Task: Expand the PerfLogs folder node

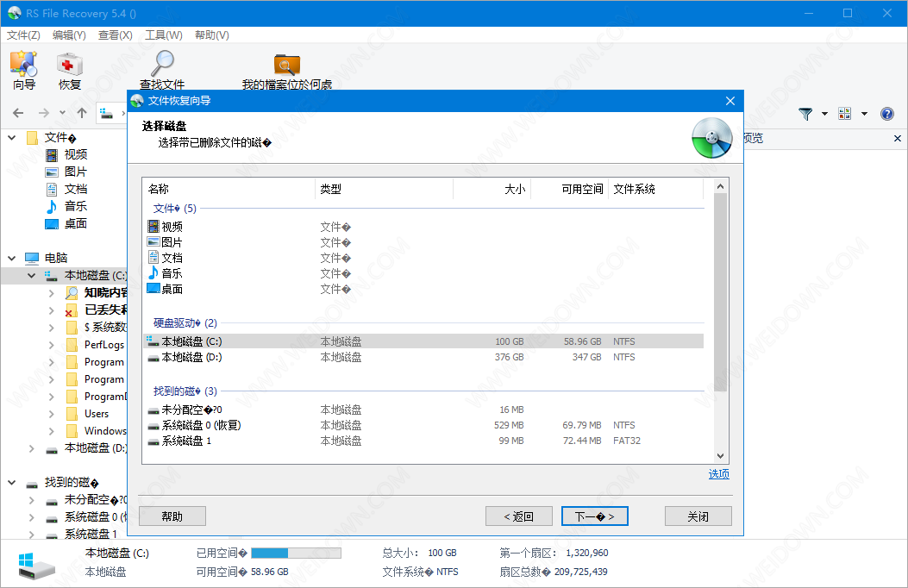Action: coord(52,345)
